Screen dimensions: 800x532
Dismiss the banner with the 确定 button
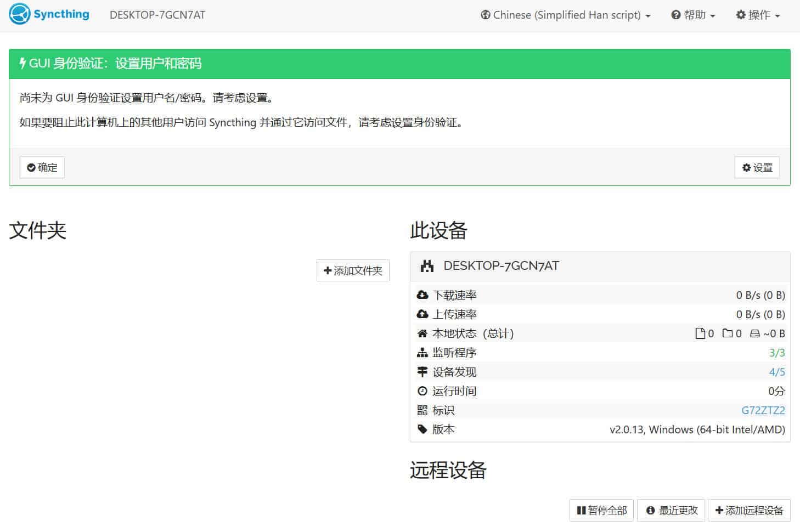(x=42, y=167)
